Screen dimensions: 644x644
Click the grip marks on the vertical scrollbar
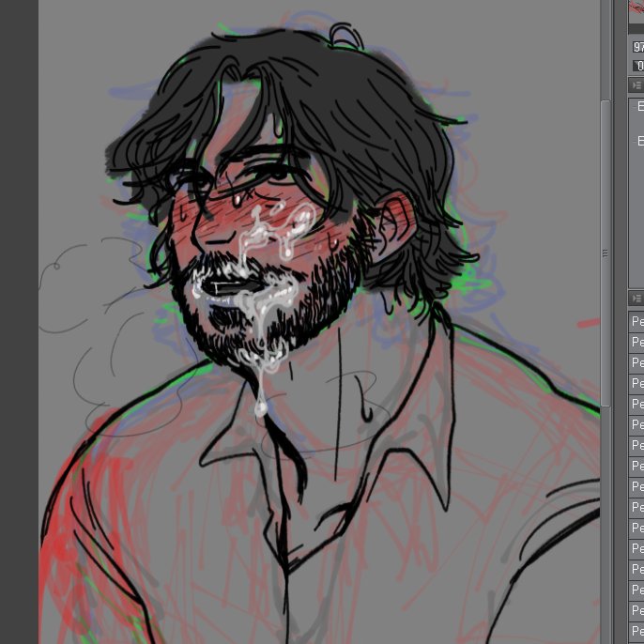[606, 253]
